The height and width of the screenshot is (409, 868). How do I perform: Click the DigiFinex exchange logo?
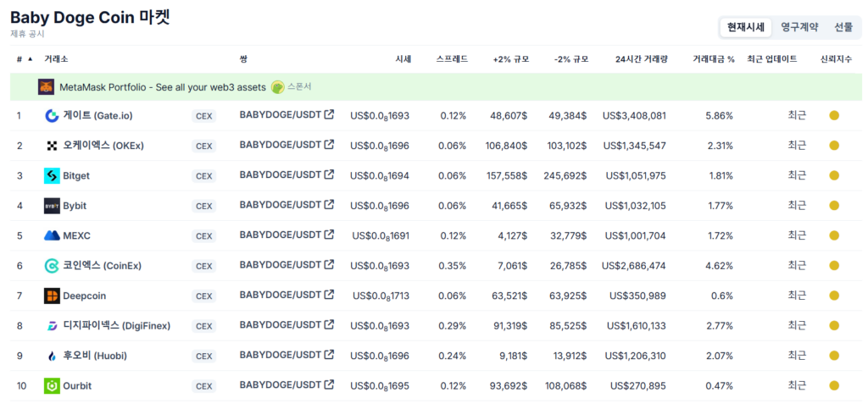[x=52, y=325]
